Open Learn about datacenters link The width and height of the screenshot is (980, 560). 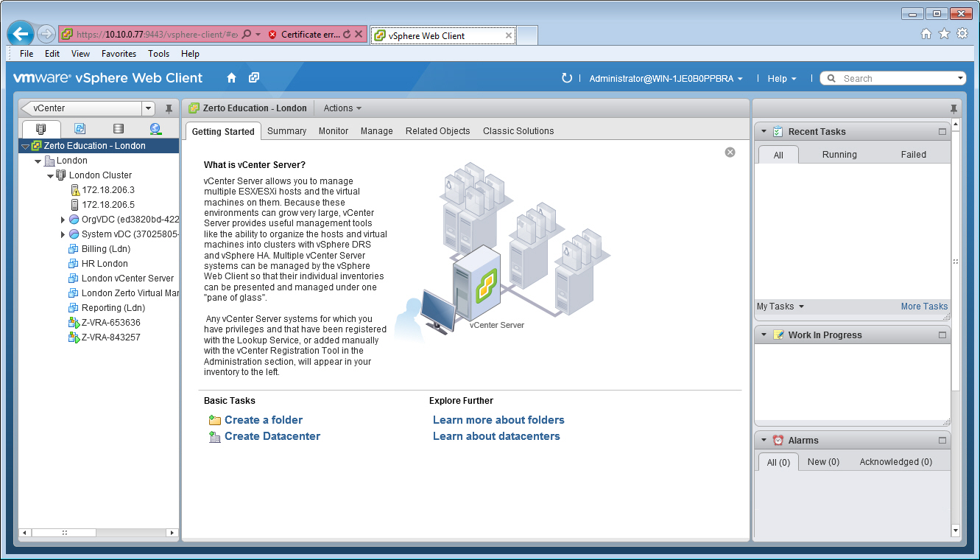[496, 436]
